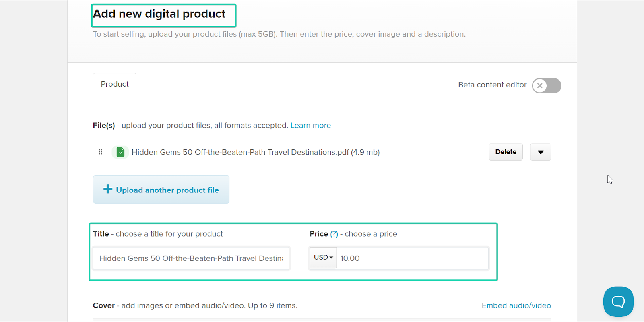This screenshot has height=322, width=644.
Task: Click the "To start selling" instruction text
Action: pyautogui.click(x=279, y=34)
